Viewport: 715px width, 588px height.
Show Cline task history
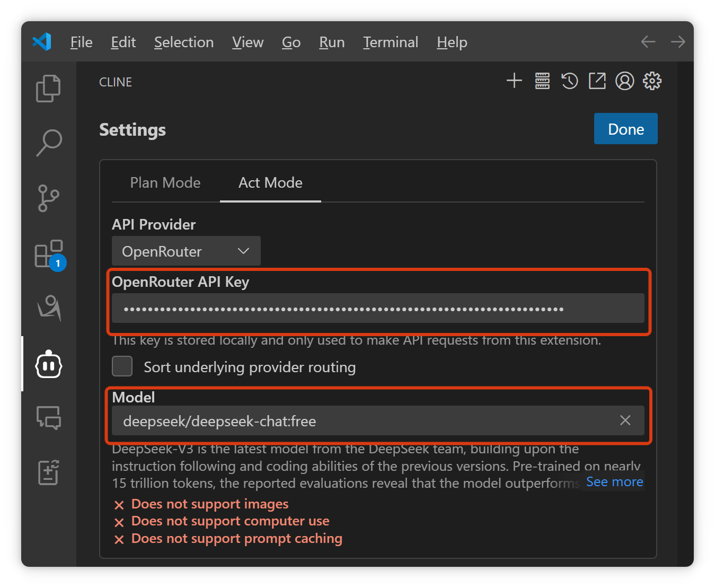pyautogui.click(x=570, y=81)
